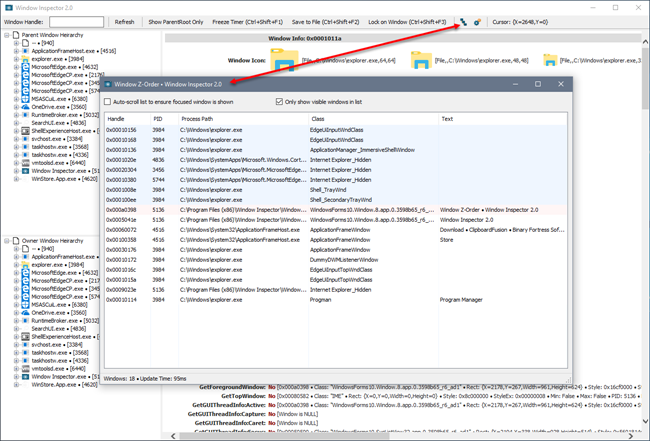This screenshot has height=441, width=650.
Task: Click explorer.exe folder icon in Parent hierarchy
Action: click(25, 59)
